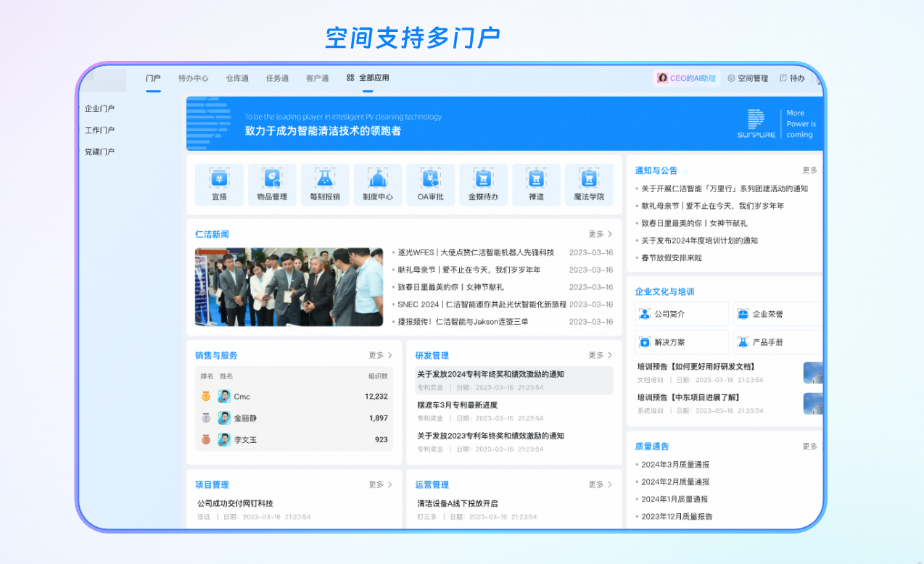Click the 企业荣誉 icon
Viewport: 924px width, 564px height.
743,314
